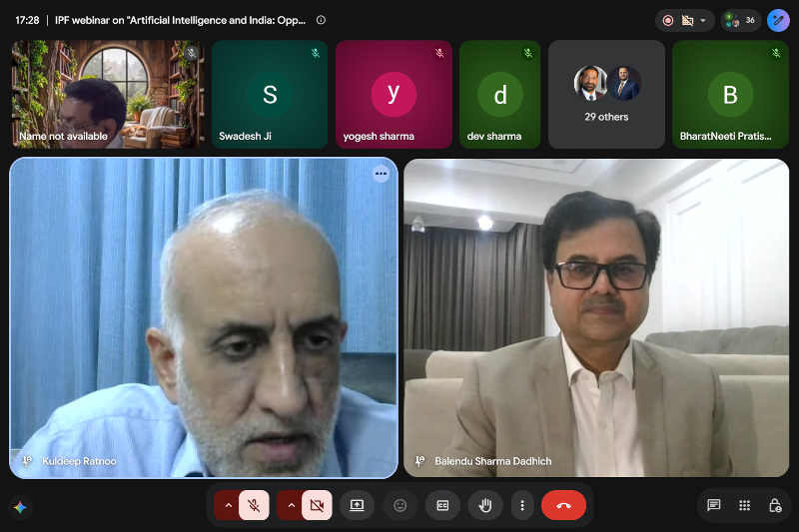This screenshot has width=799, height=532.
Task: Expand video settings arrow beside camera
Action: coord(292,505)
